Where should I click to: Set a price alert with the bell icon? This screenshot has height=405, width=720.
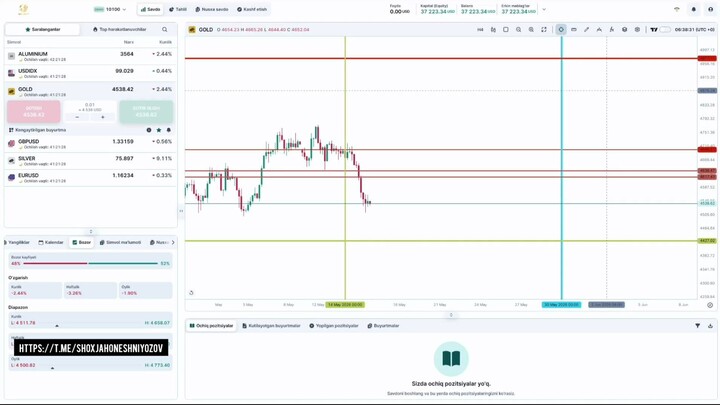[x=169, y=130]
